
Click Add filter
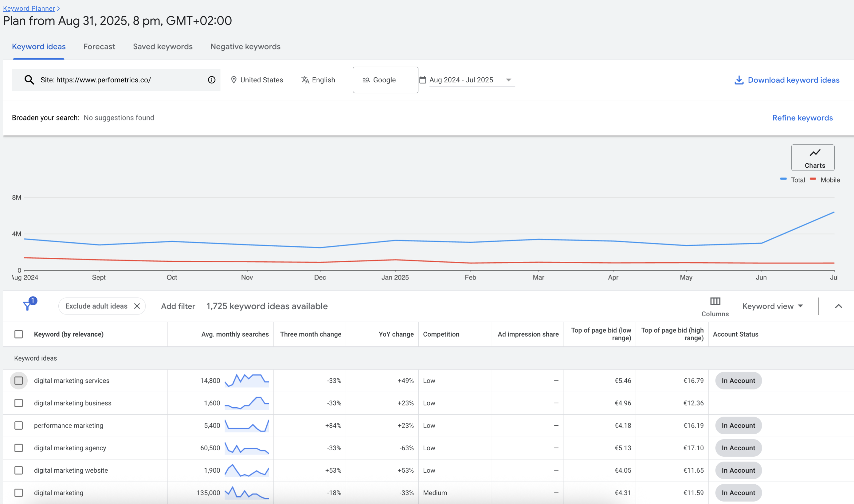pyautogui.click(x=178, y=306)
